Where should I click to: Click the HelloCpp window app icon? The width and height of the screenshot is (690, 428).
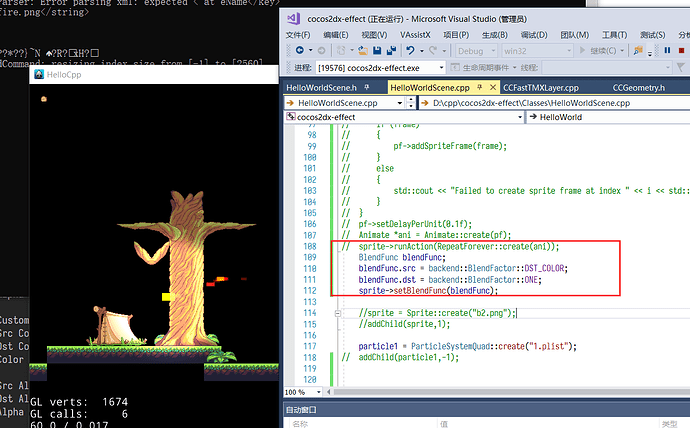pyautogui.click(x=39, y=74)
